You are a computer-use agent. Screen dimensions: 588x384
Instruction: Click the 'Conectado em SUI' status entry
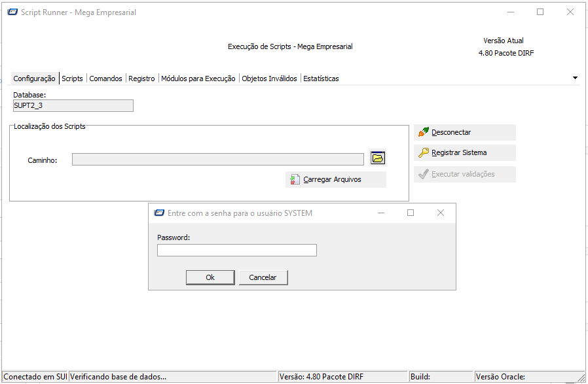tap(35, 377)
